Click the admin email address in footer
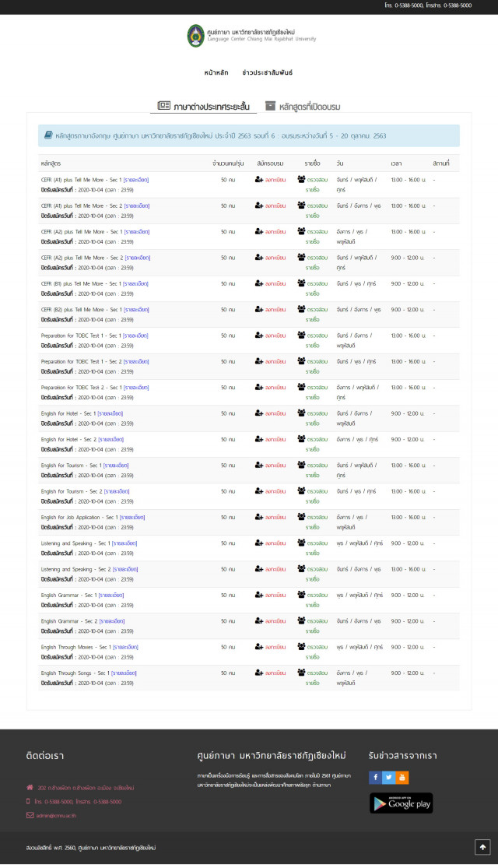Image resolution: width=498 pixels, height=868 pixels. (57, 815)
